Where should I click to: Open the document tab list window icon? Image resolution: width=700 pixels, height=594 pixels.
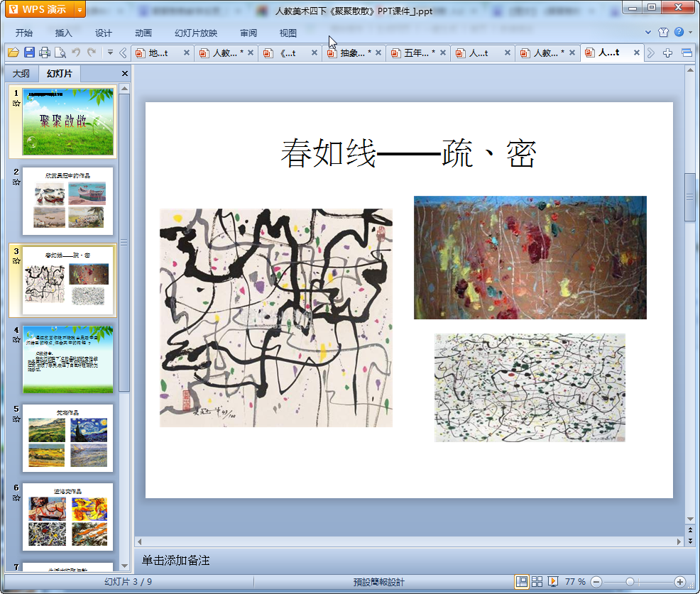(687, 53)
